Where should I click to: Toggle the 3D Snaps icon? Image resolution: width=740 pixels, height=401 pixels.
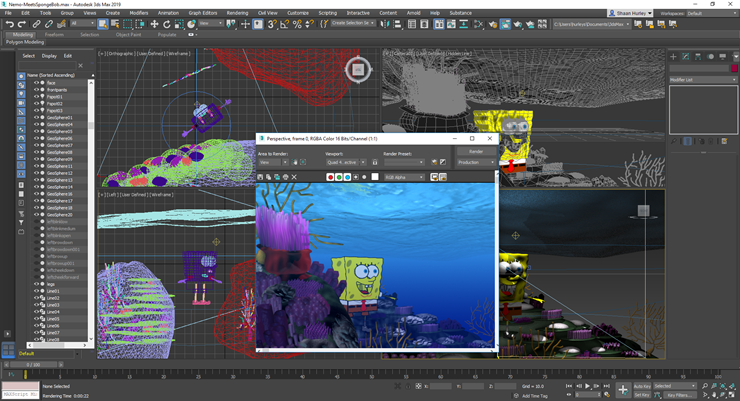[x=272, y=24]
